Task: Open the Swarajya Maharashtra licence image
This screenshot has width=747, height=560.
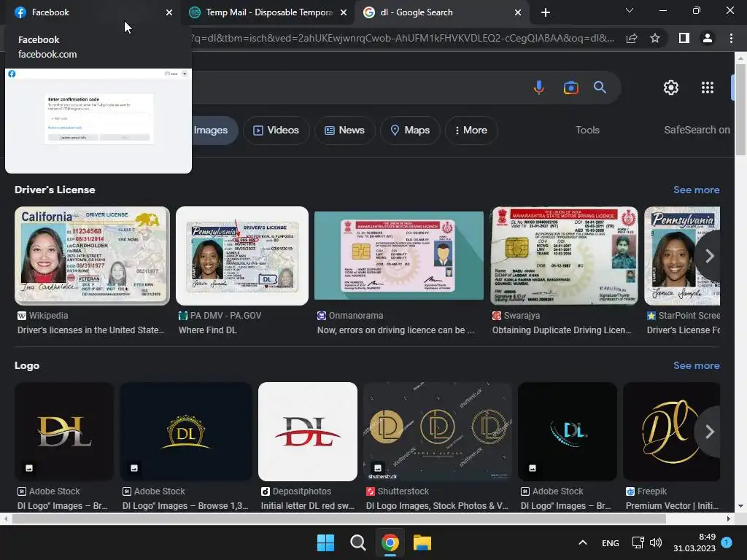Action: (x=564, y=256)
